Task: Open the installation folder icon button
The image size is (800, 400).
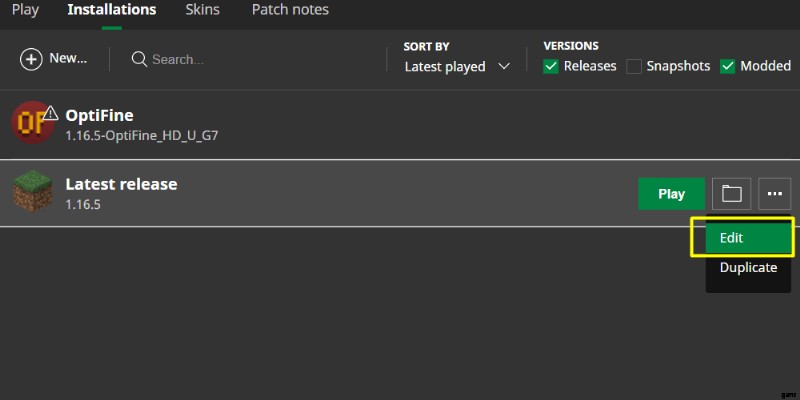Action: click(731, 194)
